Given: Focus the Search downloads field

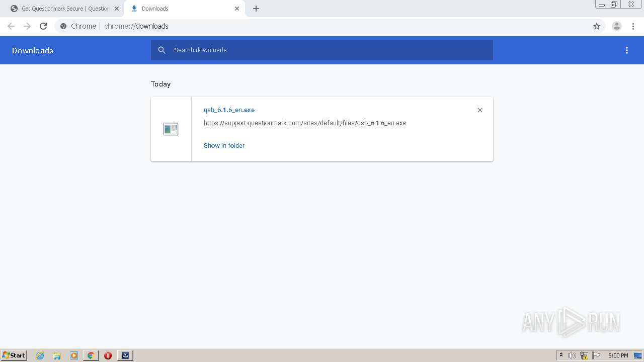Looking at the screenshot, I should [322, 50].
